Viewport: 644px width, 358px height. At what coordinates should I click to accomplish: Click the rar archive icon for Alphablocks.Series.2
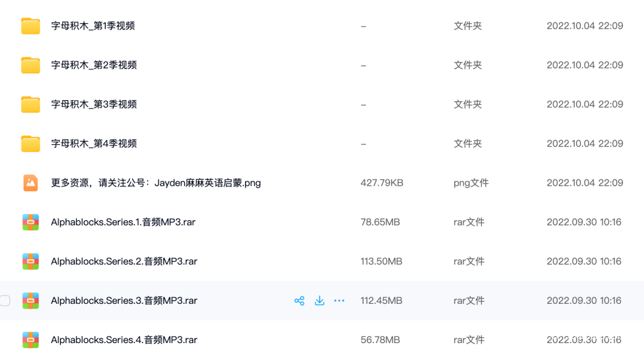pos(30,262)
